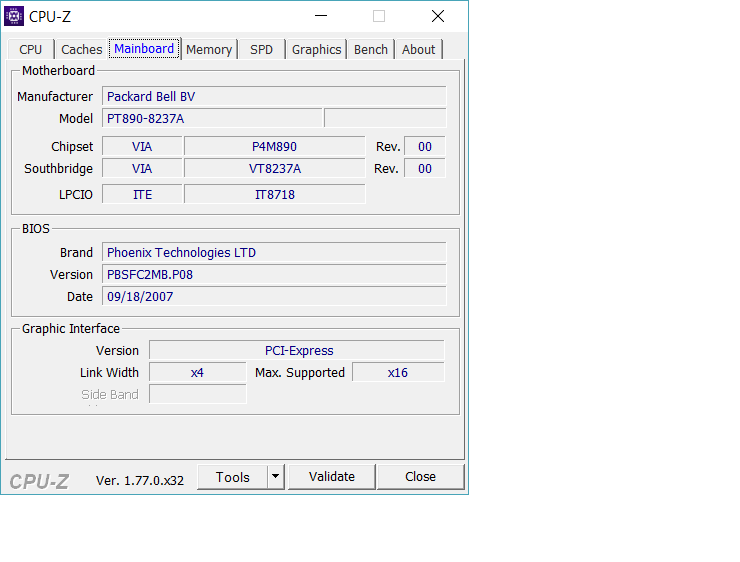Click Graphic Interface Version PCI-Express
The height and width of the screenshot is (562, 740).
[x=297, y=351]
